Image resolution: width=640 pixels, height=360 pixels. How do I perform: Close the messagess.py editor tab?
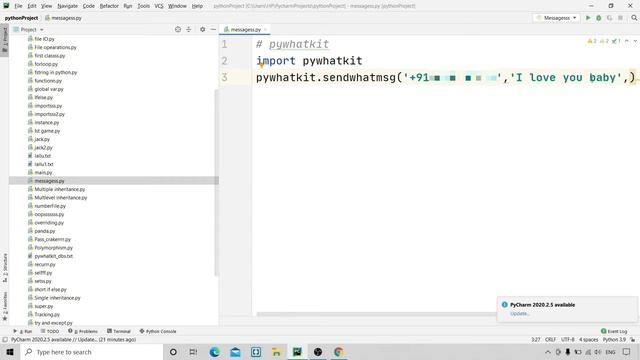coord(265,29)
